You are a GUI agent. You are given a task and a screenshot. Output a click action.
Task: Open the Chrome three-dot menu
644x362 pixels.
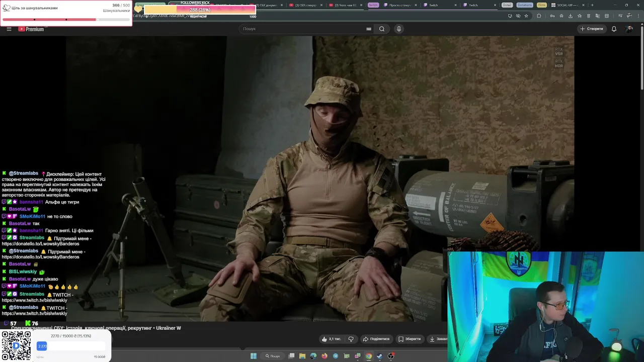(x=638, y=16)
